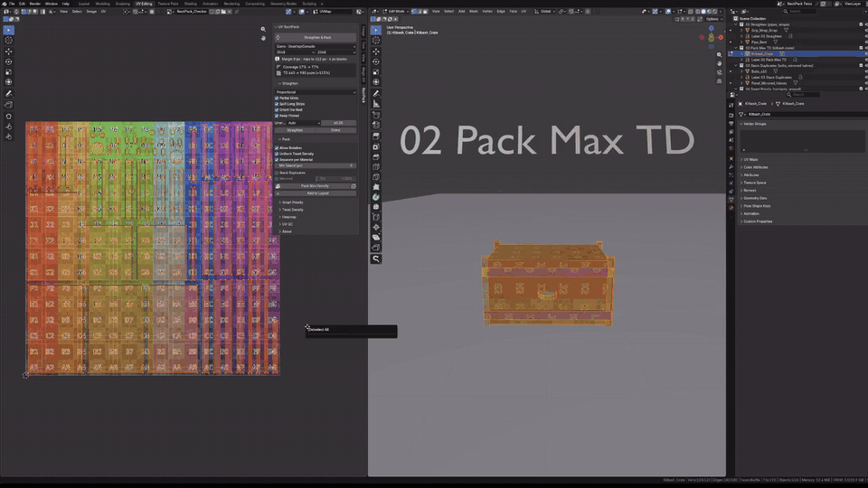
Task: Expand the Color Attributes panel
Action: (755, 167)
